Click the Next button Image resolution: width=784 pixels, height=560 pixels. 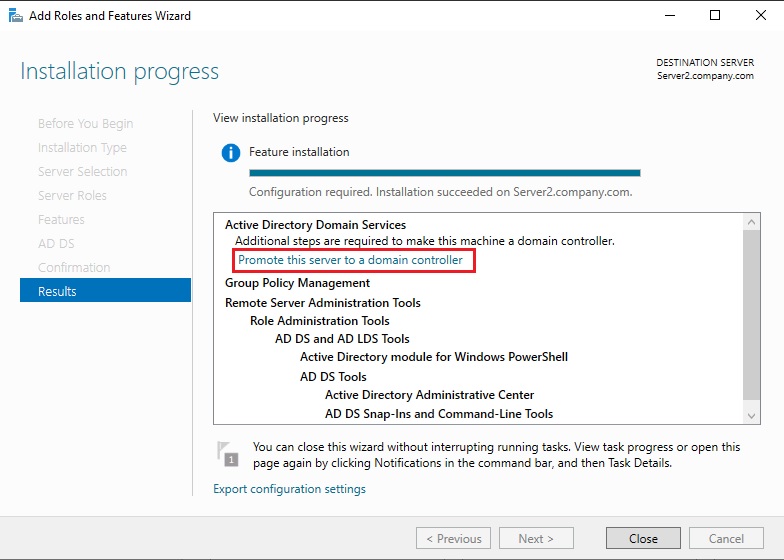point(536,538)
